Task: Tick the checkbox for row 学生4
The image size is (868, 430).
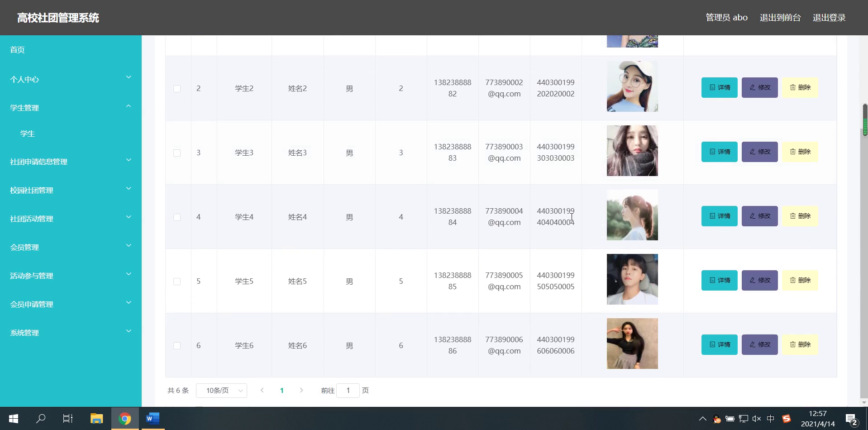Action: click(177, 217)
